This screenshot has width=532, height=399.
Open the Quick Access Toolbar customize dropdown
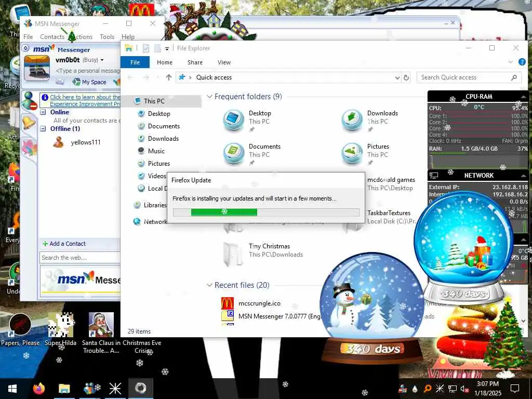click(x=167, y=48)
